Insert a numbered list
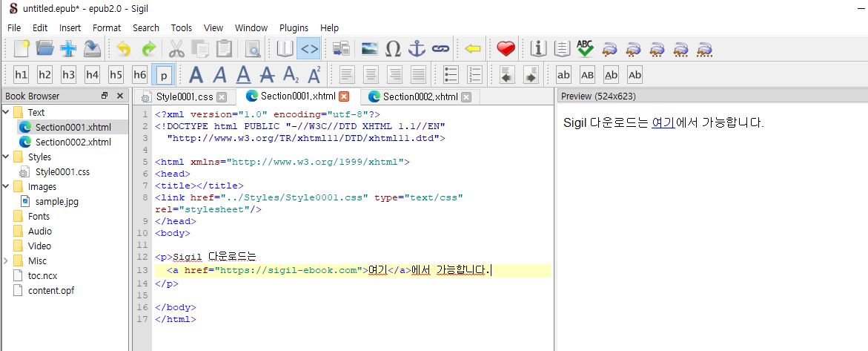Viewport: 868px width, 351px height. click(x=474, y=75)
